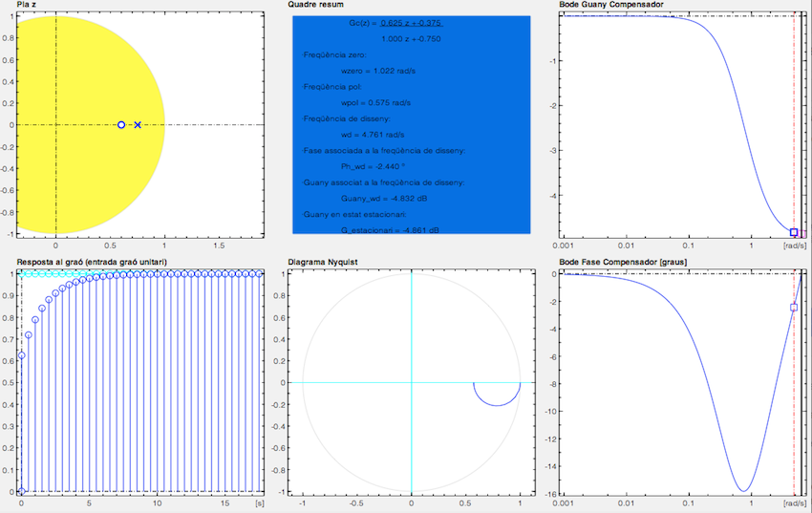
Task: Click the 'Diagrama Nyquist' title
Action: (x=324, y=262)
